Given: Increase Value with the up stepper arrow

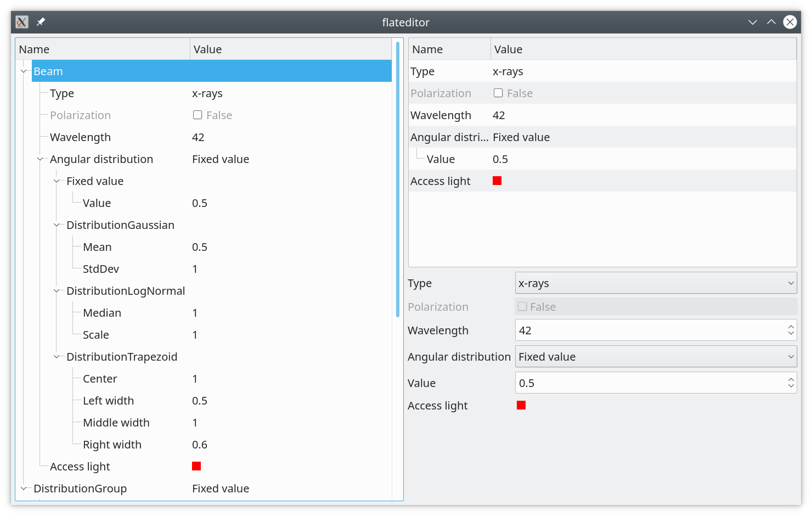Looking at the screenshot, I should 791,379.
